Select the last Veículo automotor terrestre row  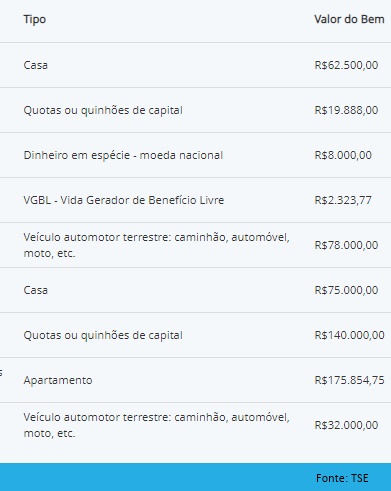[x=195, y=425]
